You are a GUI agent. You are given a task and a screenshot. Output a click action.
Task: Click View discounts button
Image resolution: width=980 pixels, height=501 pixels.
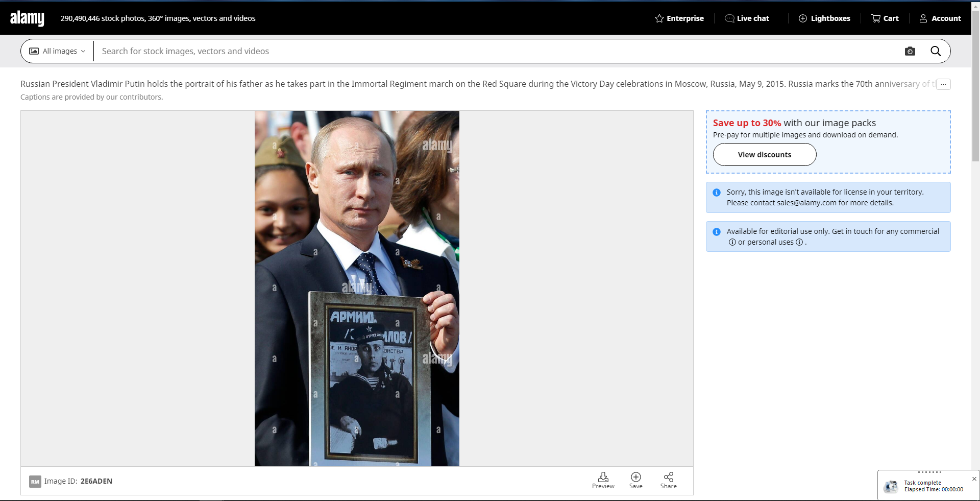pos(765,154)
